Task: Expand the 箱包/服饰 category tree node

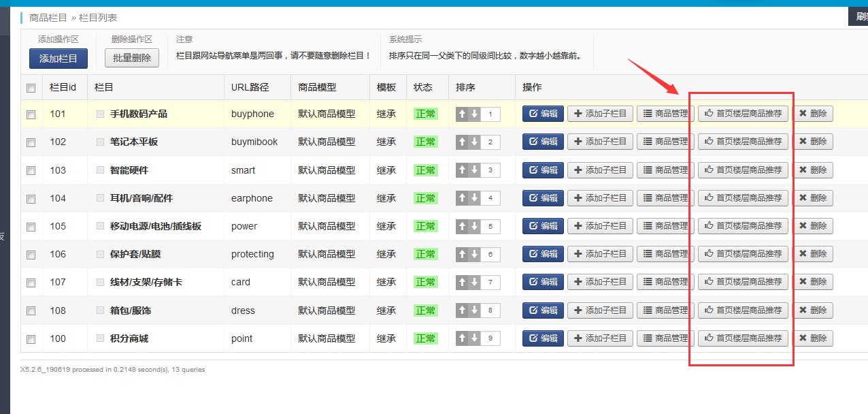Action: pos(100,310)
